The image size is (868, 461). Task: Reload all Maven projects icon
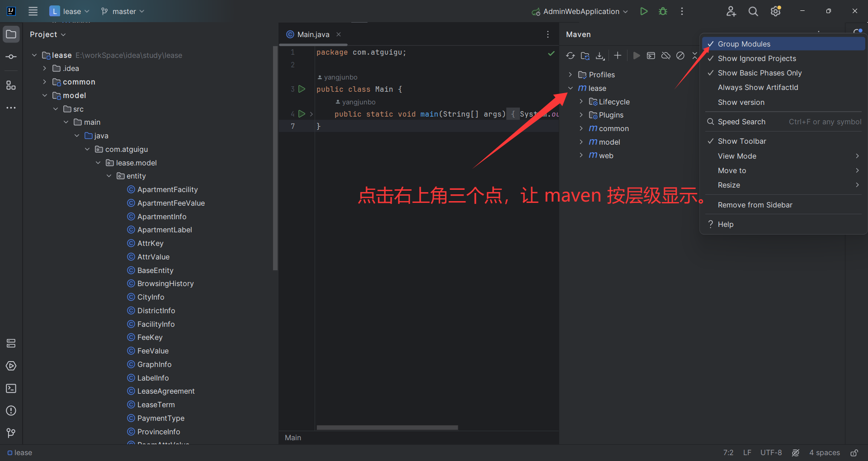coord(571,56)
